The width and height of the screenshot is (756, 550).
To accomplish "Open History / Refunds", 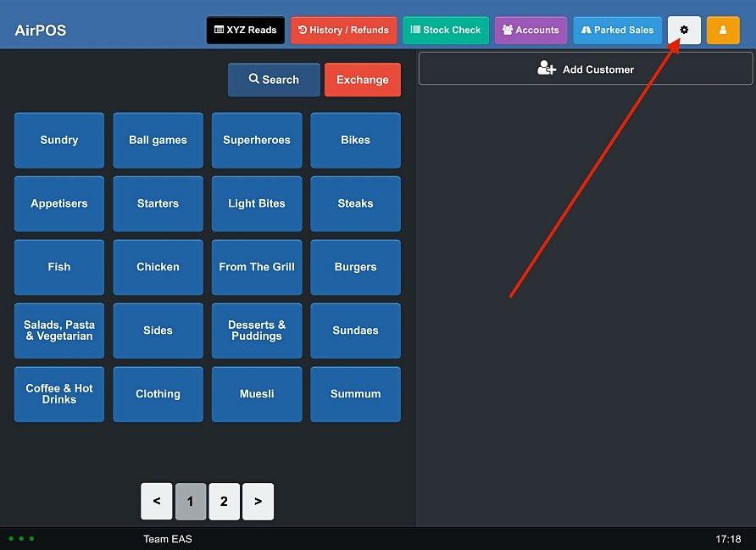I will click(x=343, y=30).
